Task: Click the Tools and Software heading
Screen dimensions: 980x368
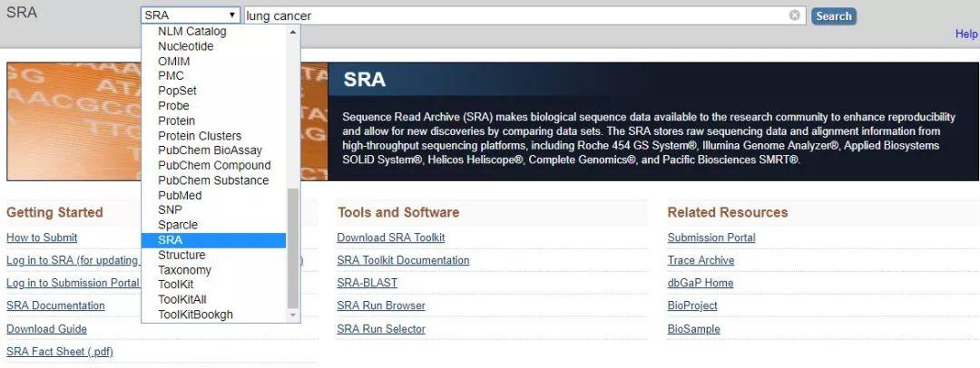Action: pos(398,212)
